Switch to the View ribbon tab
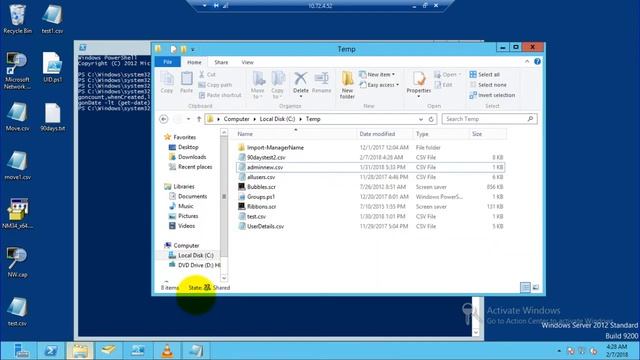 pos(247,62)
